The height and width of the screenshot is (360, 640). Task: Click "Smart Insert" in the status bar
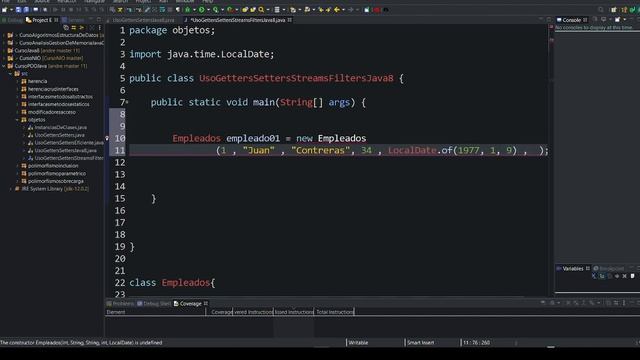coord(420,343)
